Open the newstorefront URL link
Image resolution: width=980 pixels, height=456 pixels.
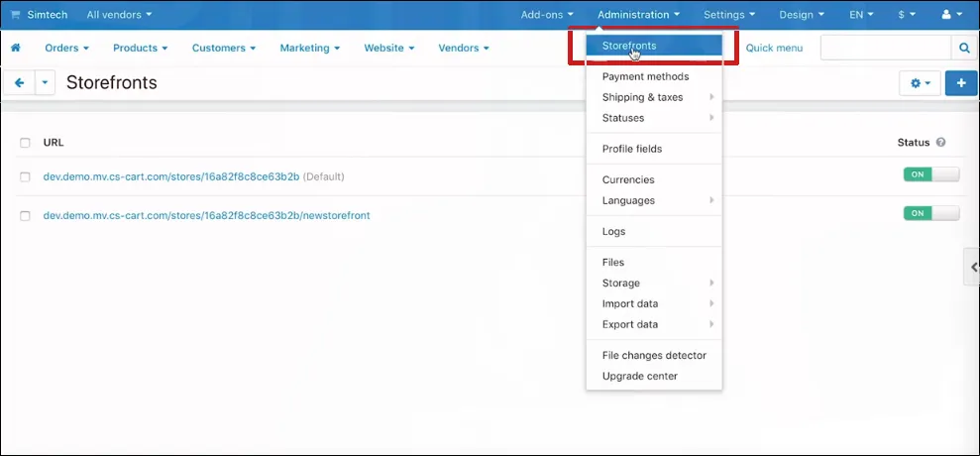206,216
